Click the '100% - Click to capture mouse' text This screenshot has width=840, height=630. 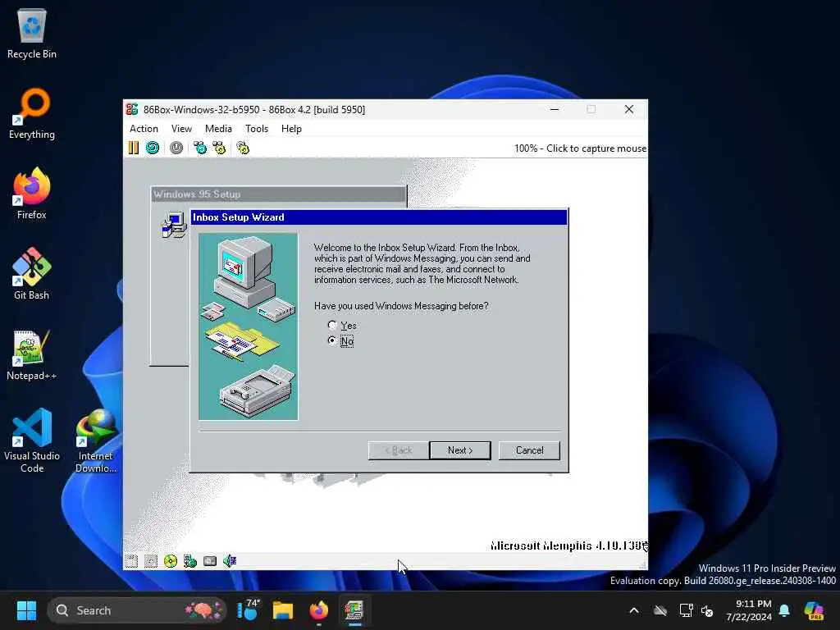[x=580, y=148]
